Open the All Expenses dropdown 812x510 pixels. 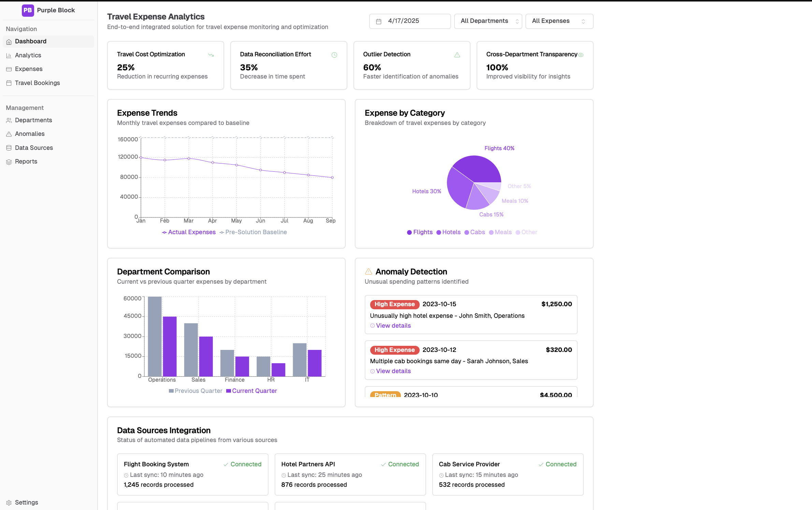(x=559, y=21)
